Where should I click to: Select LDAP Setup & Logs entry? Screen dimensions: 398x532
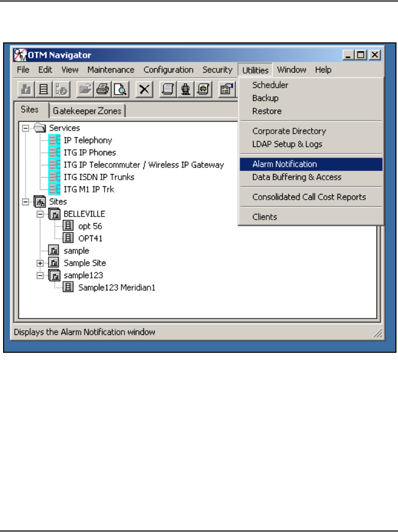pyautogui.click(x=311, y=144)
